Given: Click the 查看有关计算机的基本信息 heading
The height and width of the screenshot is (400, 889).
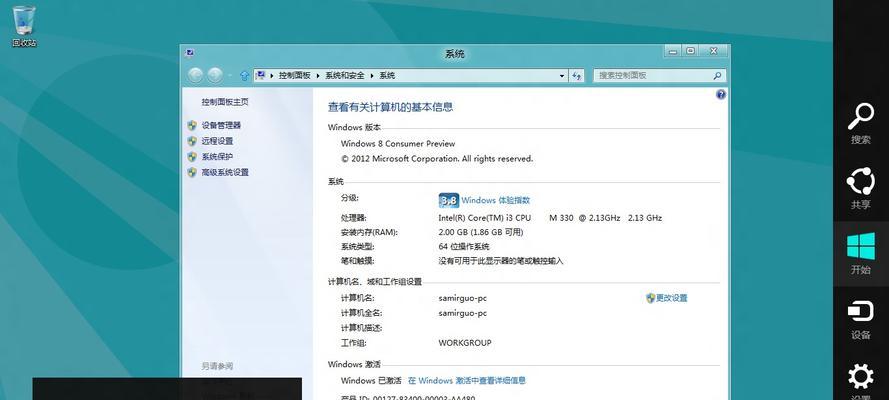Looking at the screenshot, I should tap(391, 107).
